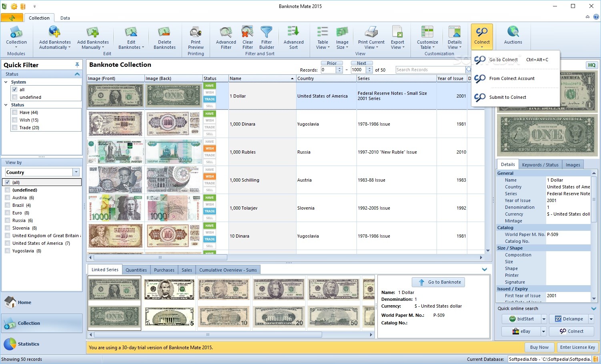The width and height of the screenshot is (601, 364).
Task: Check the Brazil (4) country filter
Action: click(8, 205)
